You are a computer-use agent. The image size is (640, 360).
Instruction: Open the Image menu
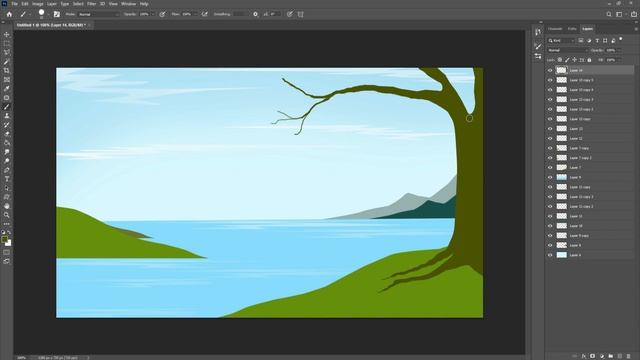(38, 4)
